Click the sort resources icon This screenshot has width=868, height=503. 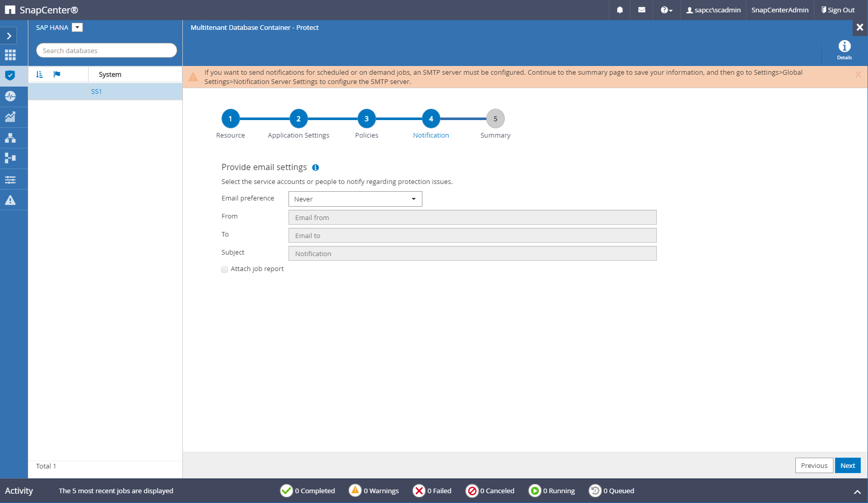[40, 74]
